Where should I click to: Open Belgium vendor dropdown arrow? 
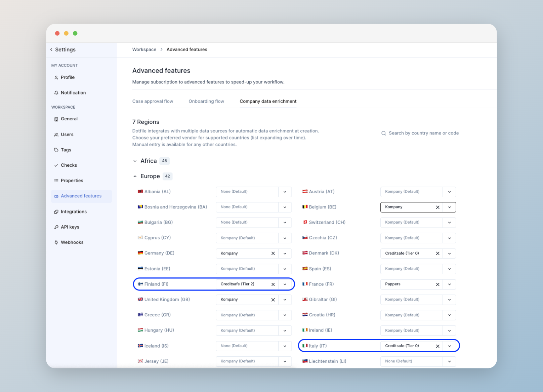450,207
